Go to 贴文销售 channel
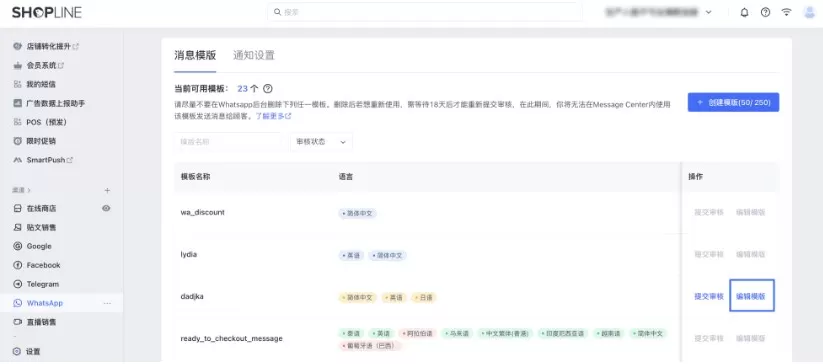 point(35,227)
